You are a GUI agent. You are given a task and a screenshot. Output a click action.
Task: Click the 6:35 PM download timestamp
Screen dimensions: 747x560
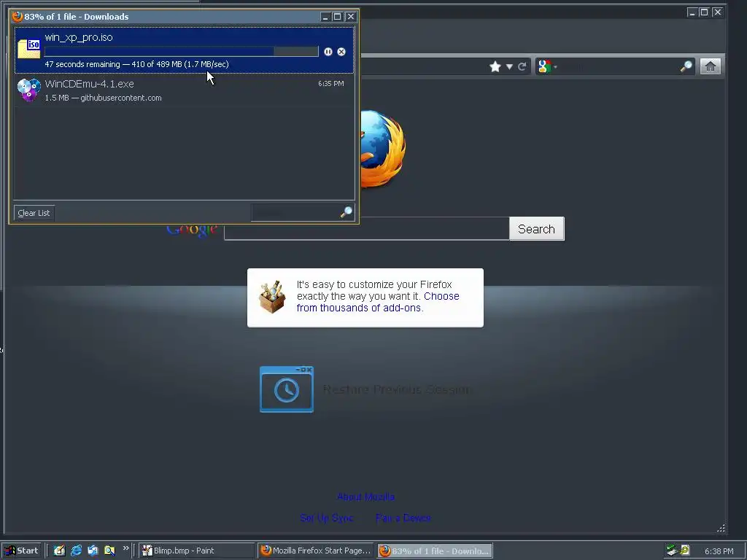pos(331,84)
